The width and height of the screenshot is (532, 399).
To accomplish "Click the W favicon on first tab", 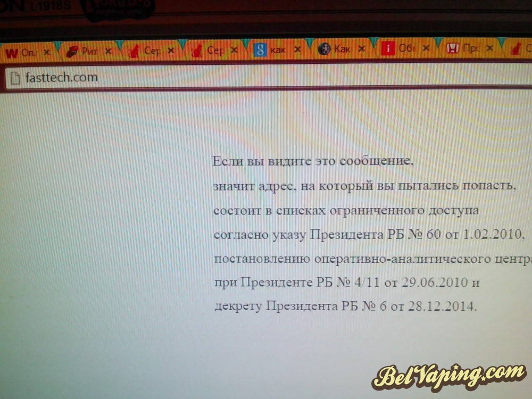I will point(12,53).
